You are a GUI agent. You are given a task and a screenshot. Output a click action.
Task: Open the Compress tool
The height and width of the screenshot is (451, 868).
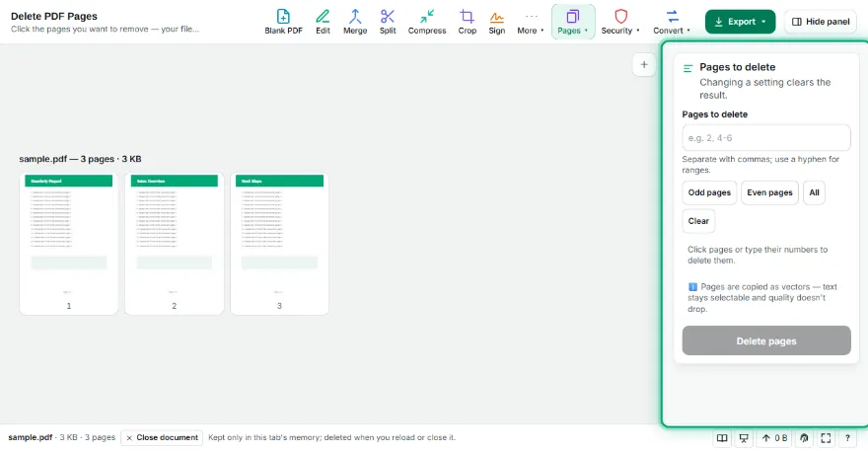(427, 22)
